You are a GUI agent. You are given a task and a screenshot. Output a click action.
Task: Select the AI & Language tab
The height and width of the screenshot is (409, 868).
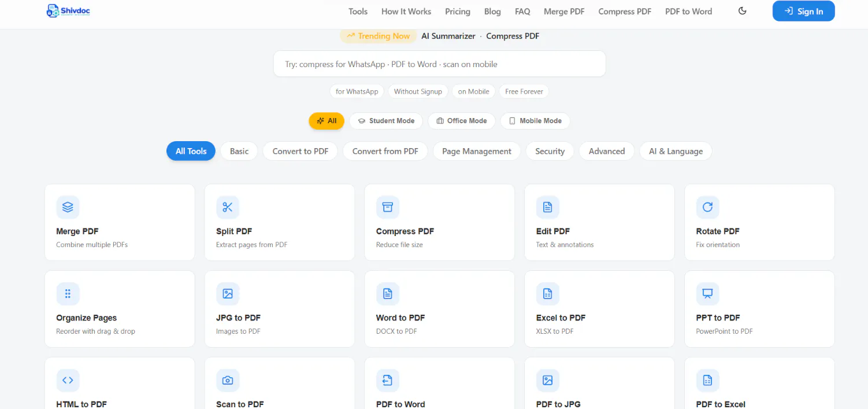coord(676,151)
